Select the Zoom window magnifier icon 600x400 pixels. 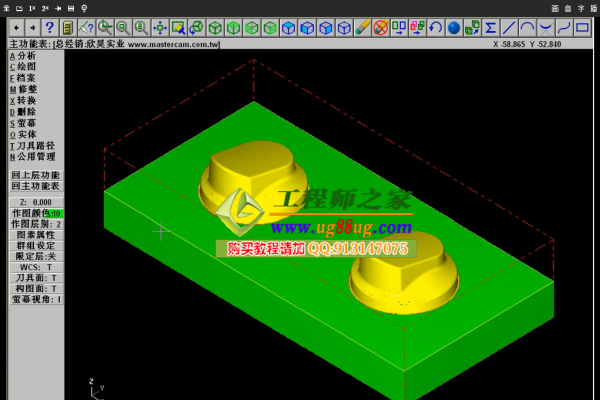[105, 27]
